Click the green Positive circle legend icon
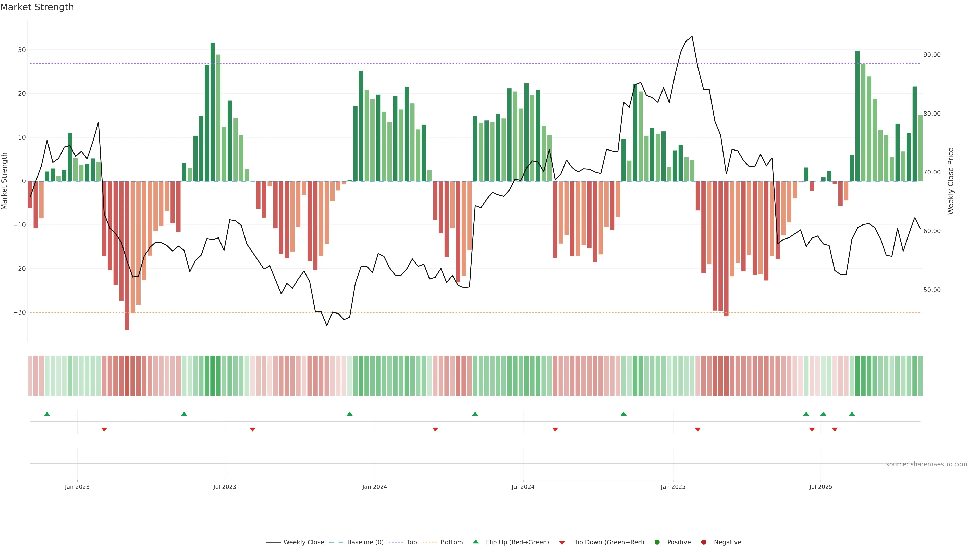The height and width of the screenshot is (551, 980). point(657,542)
